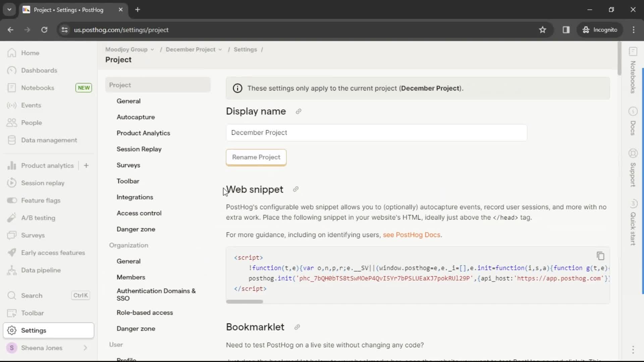This screenshot has width=644, height=362.
Task: Open the Support side panel
Action: click(x=633, y=168)
